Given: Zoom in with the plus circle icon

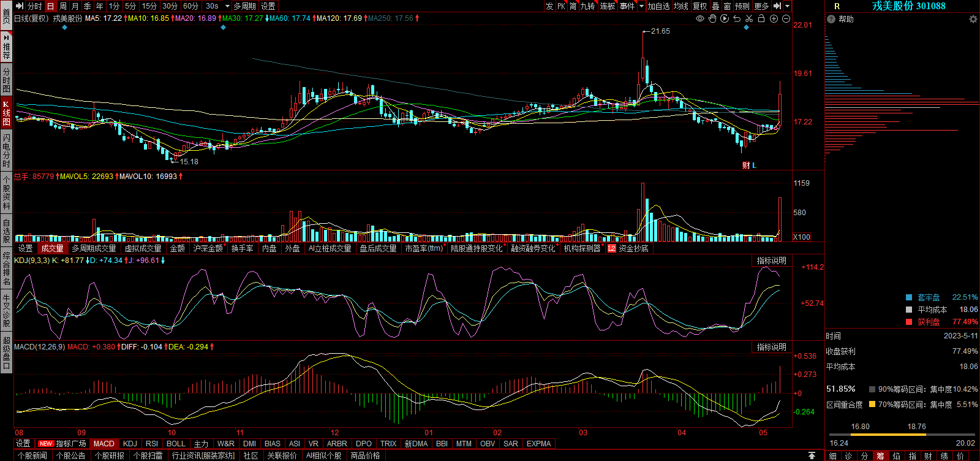Looking at the screenshot, I should pyautogui.click(x=774, y=18).
